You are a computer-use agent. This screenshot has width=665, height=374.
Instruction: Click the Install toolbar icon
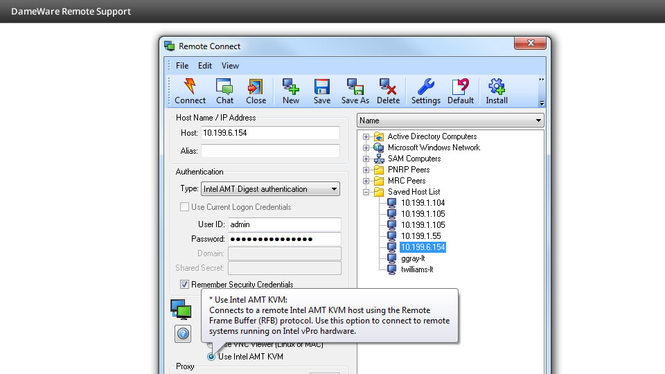click(496, 86)
